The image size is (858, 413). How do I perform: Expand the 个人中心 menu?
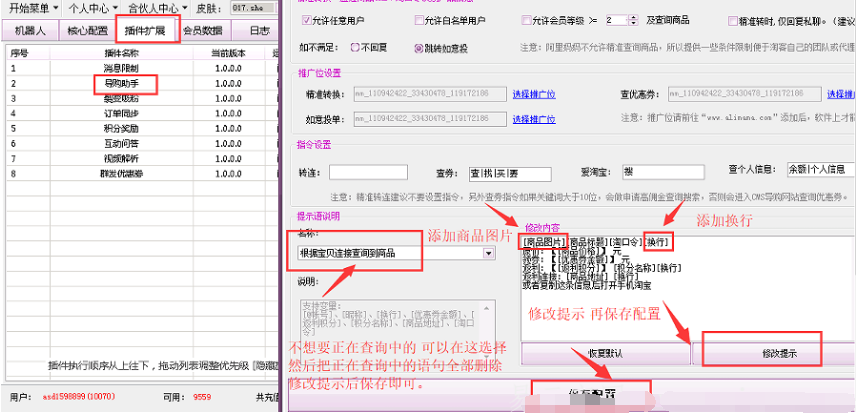(x=91, y=8)
